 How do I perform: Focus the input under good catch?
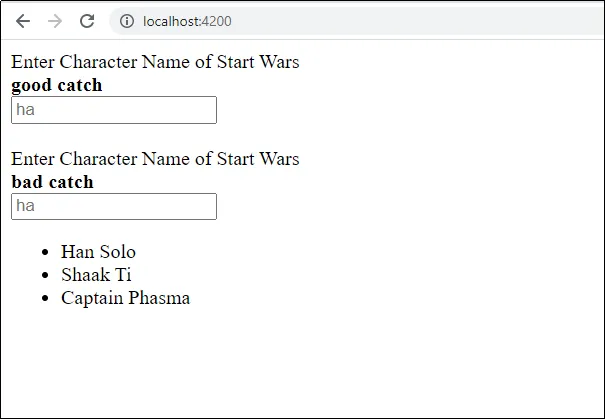[114, 110]
